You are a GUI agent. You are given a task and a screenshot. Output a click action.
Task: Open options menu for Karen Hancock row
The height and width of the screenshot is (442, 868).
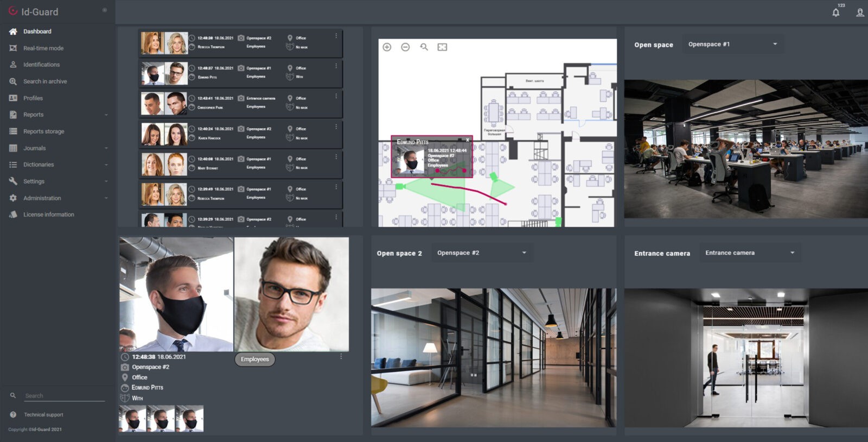336,127
